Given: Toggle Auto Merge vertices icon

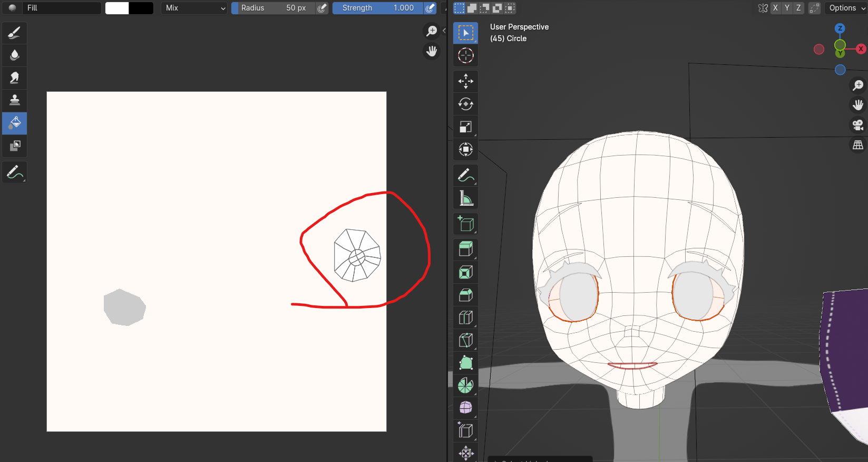Looking at the screenshot, I should 814,8.
